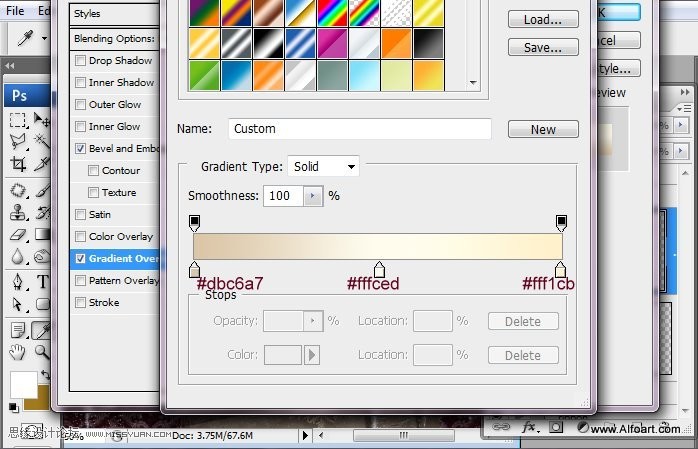
Task: Enable the Color Overlay checkbox
Action: [80, 236]
